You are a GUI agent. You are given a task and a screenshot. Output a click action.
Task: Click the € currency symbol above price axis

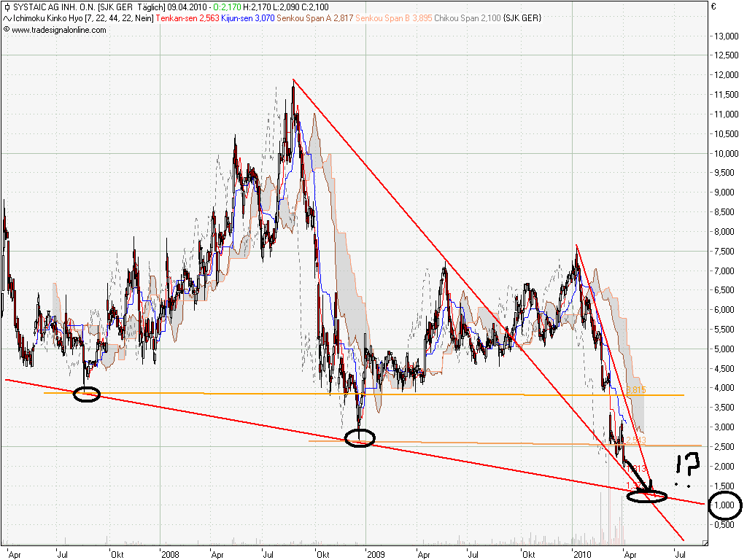[x=713, y=7]
